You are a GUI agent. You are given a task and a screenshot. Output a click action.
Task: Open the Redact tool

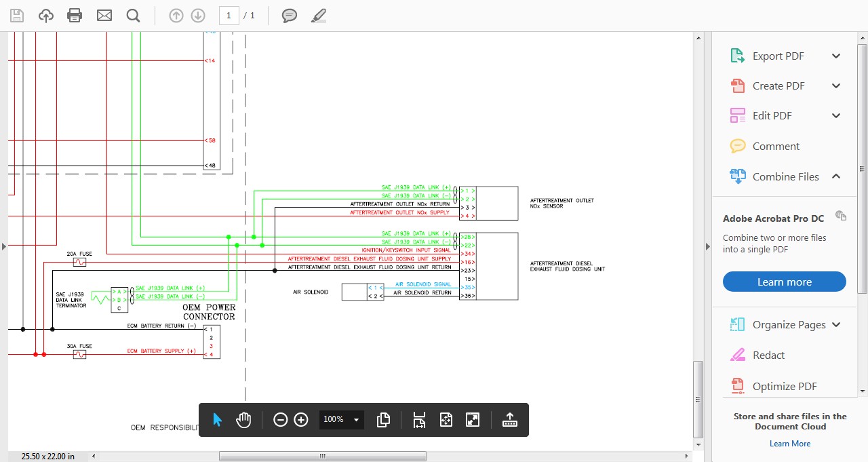pos(768,355)
